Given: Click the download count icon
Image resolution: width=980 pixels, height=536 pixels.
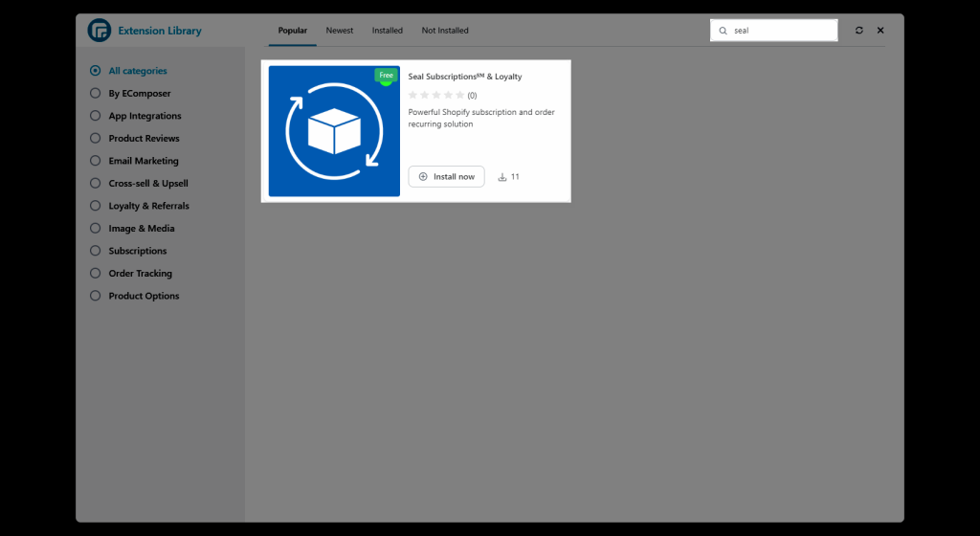Looking at the screenshot, I should pos(501,177).
